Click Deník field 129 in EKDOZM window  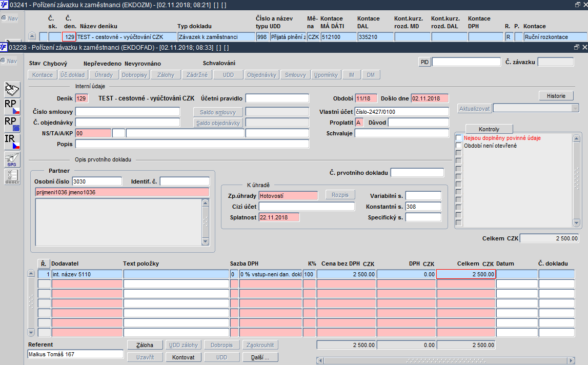point(69,37)
